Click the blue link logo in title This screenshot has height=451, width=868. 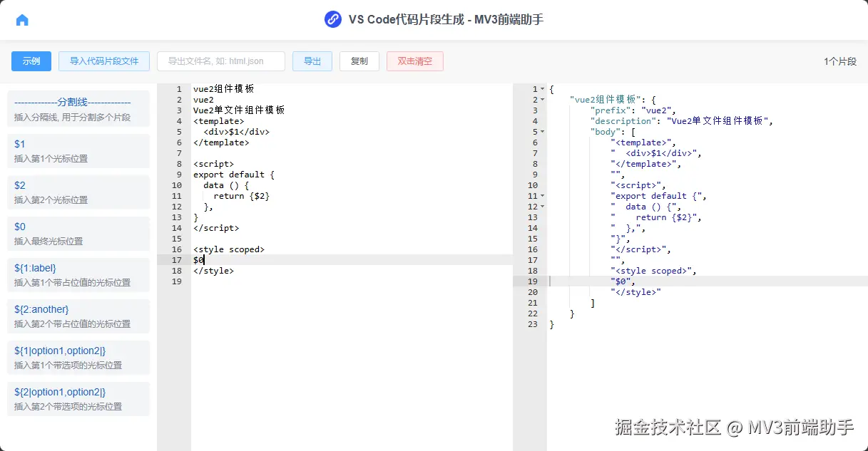(x=333, y=19)
